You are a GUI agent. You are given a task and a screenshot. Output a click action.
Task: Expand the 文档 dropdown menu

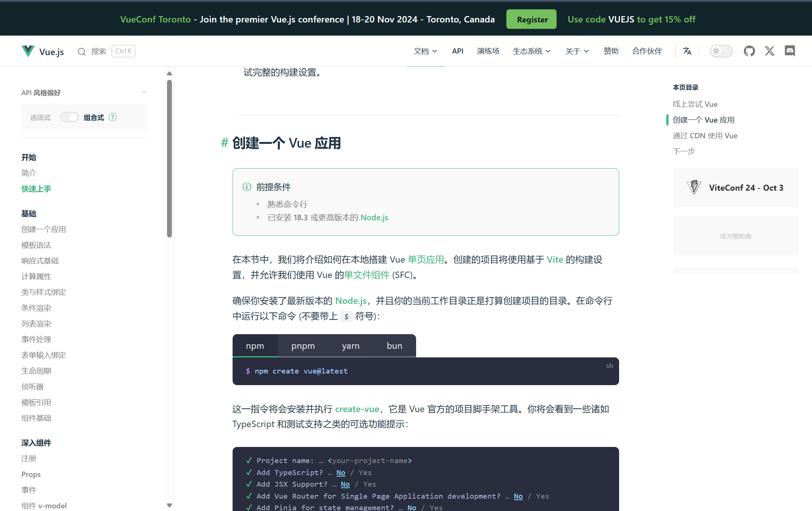(425, 51)
